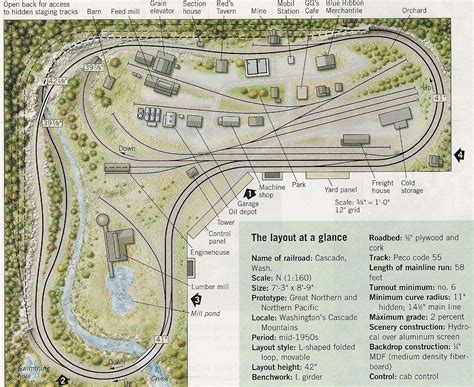Select the 'Mill pond' label
The height and width of the screenshot is (387, 474).
point(205,313)
